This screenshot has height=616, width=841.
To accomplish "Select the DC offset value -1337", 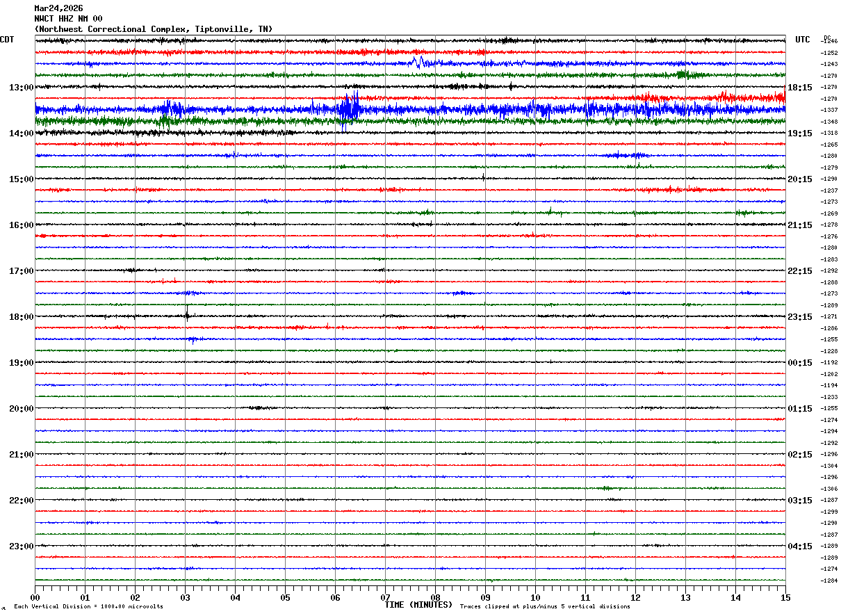I will coord(828,111).
